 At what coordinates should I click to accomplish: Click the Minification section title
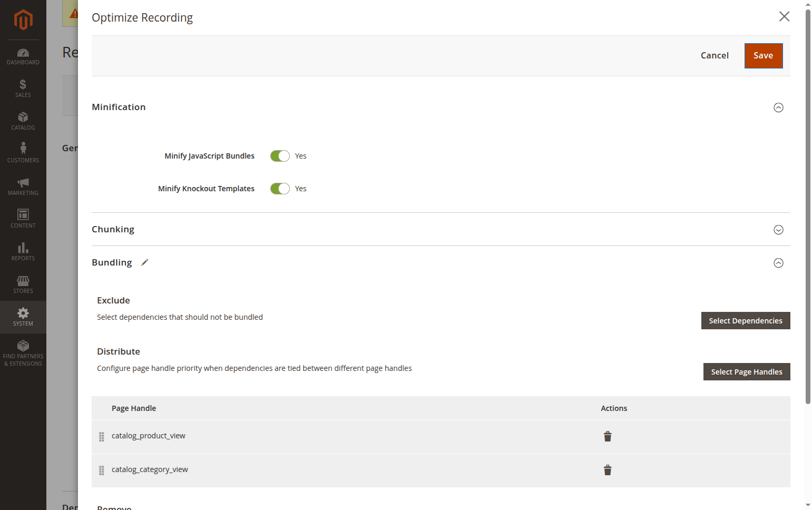pyautogui.click(x=119, y=107)
